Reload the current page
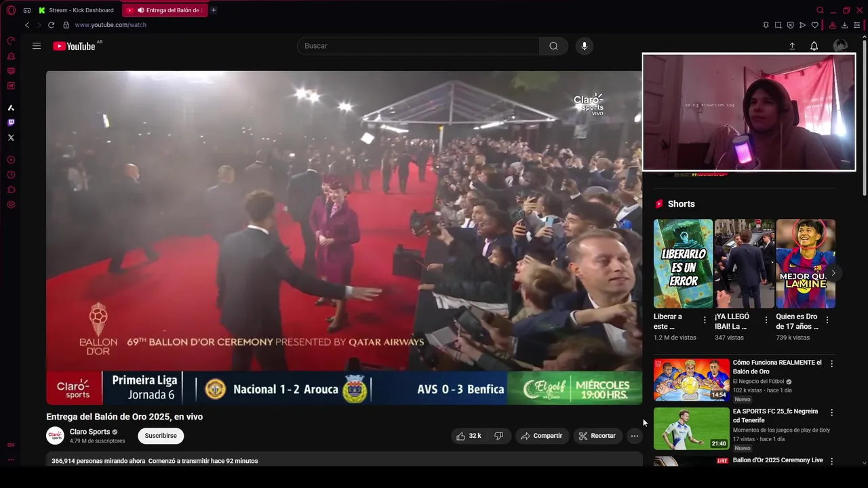The width and height of the screenshot is (868, 488). tap(51, 25)
